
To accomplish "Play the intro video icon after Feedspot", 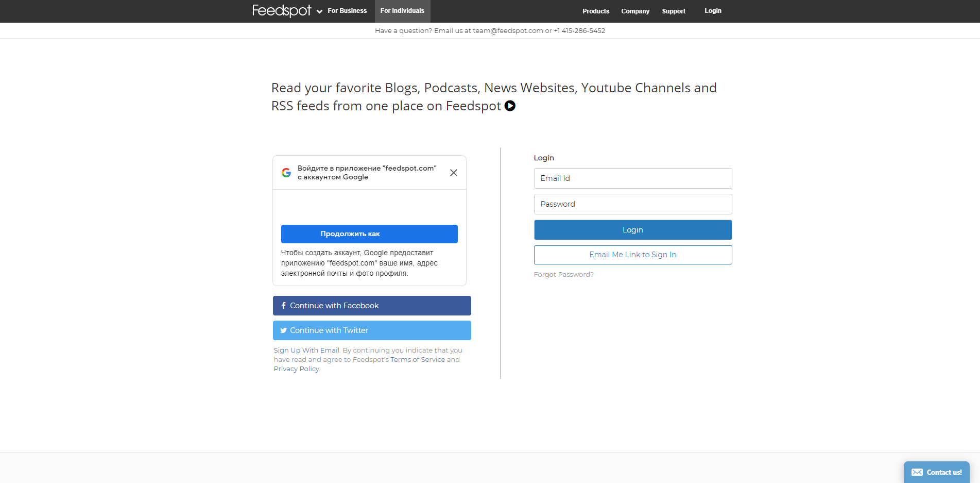I will coord(510,106).
